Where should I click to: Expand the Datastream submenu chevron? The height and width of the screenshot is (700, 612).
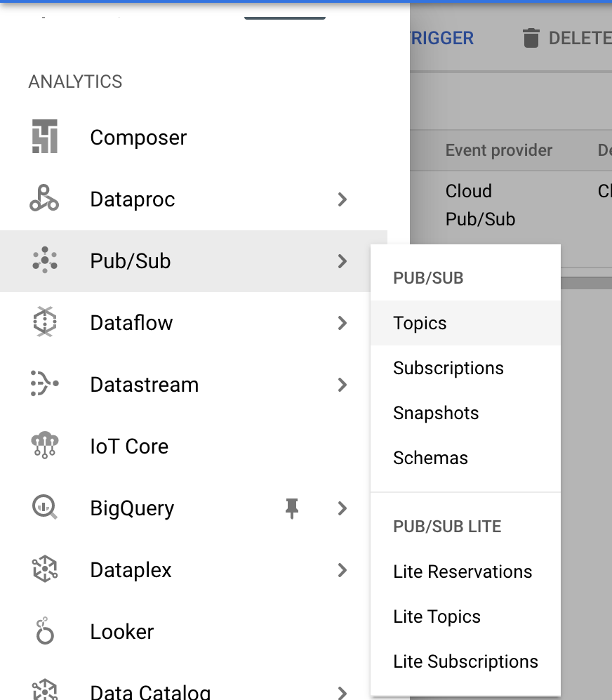point(342,384)
